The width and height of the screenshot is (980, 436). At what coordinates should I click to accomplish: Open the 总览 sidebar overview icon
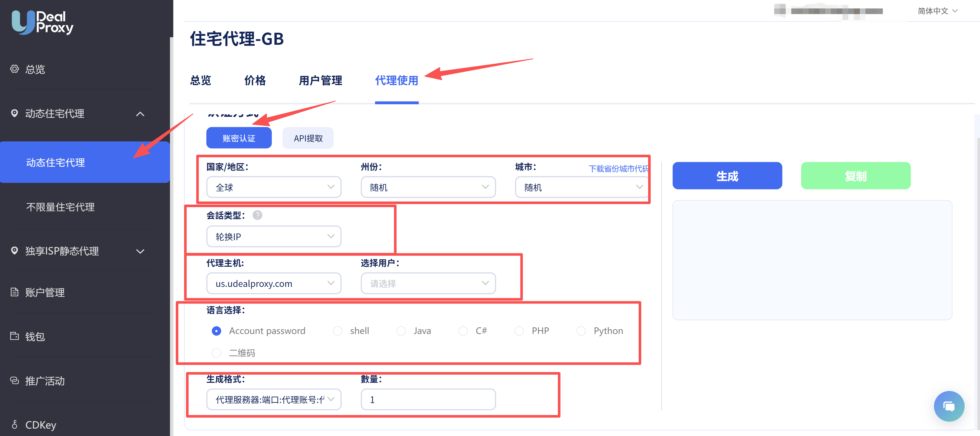pyautogui.click(x=15, y=69)
